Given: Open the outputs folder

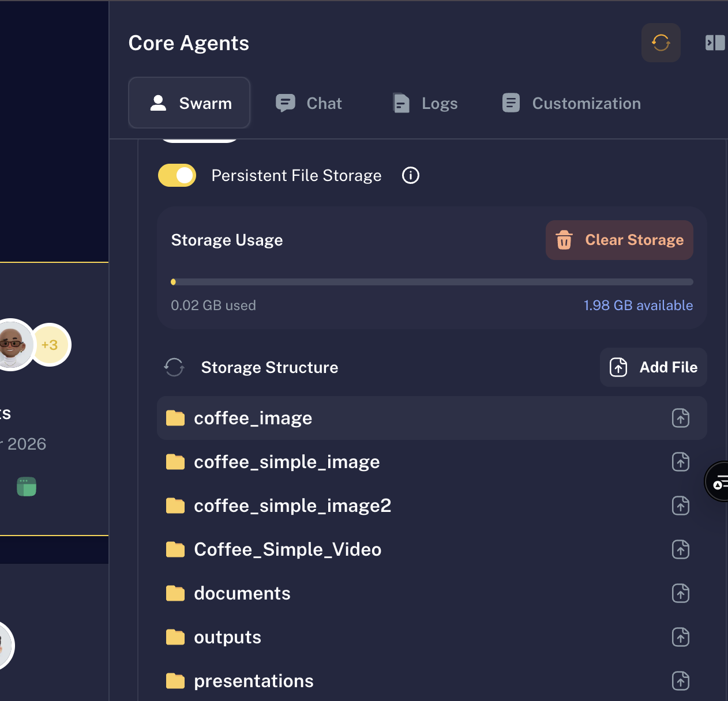Looking at the screenshot, I should (227, 637).
